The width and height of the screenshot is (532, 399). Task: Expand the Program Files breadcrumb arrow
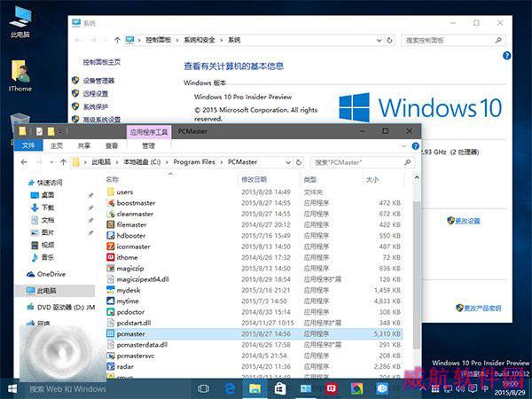click(222, 162)
